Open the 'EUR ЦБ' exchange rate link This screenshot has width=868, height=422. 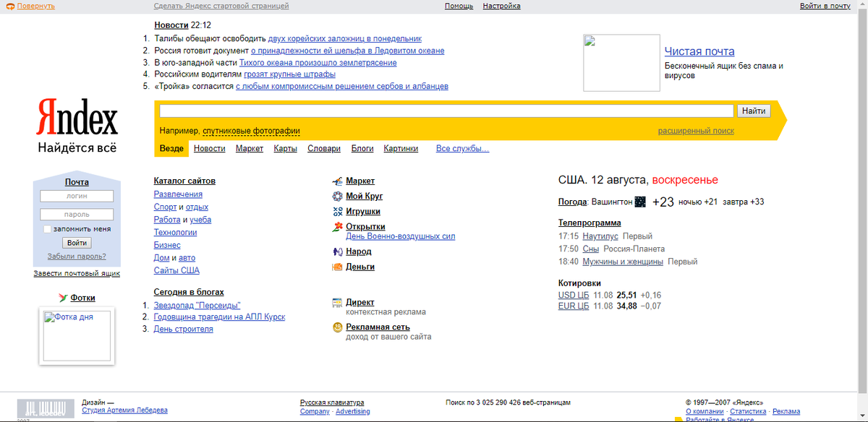tap(574, 306)
